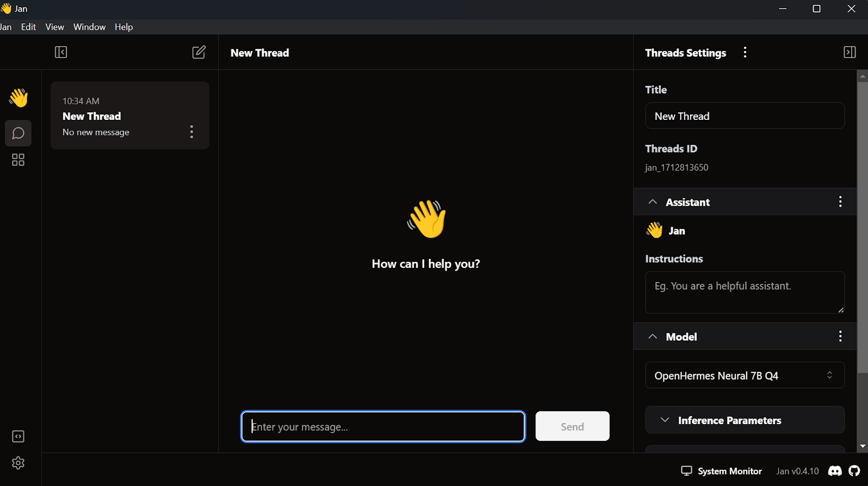Image resolution: width=868 pixels, height=486 pixels.
Task: Create a new thread with the compose icon
Action: [x=199, y=52]
